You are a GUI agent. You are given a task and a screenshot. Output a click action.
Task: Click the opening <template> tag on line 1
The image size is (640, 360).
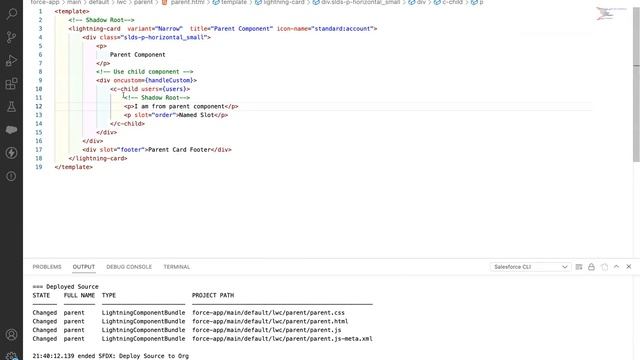click(72, 11)
